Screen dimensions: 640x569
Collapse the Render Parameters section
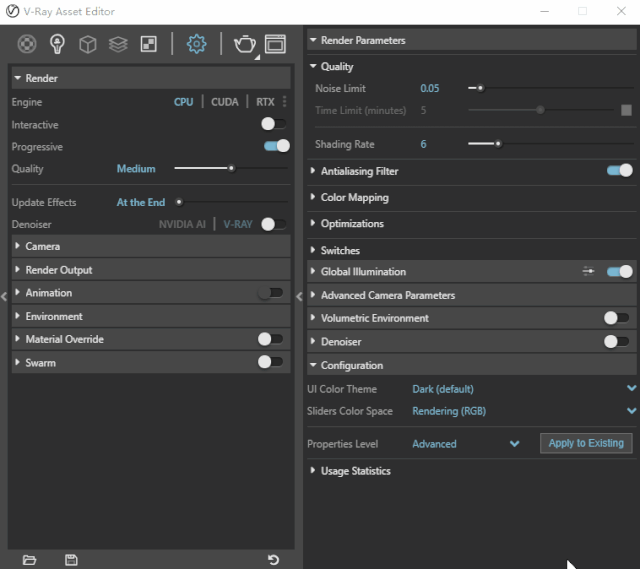pyautogui.click(x=471, y=40)
